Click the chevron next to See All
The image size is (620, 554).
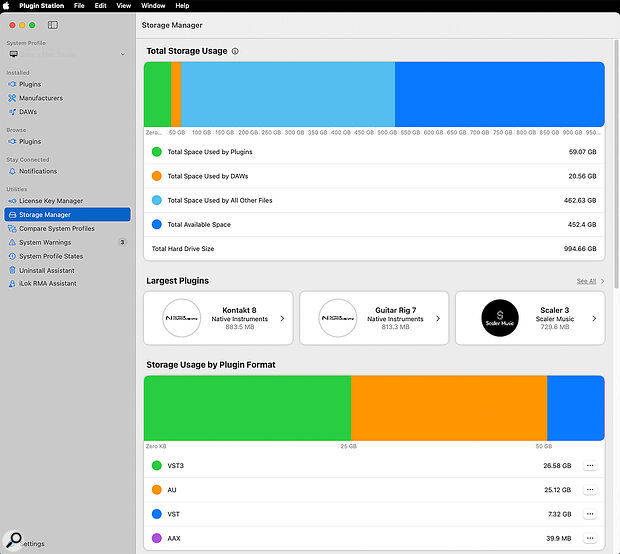click(602, 281)
